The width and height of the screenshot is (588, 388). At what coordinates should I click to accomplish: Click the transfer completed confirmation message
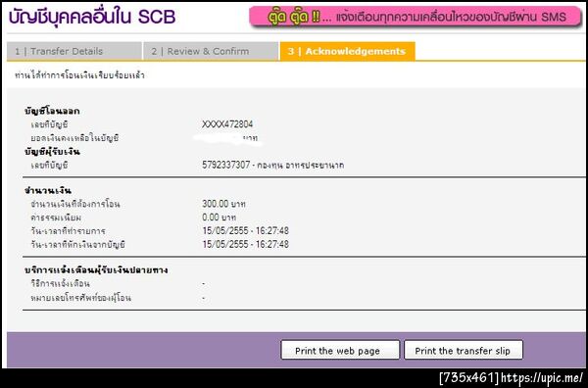(79, 75)
